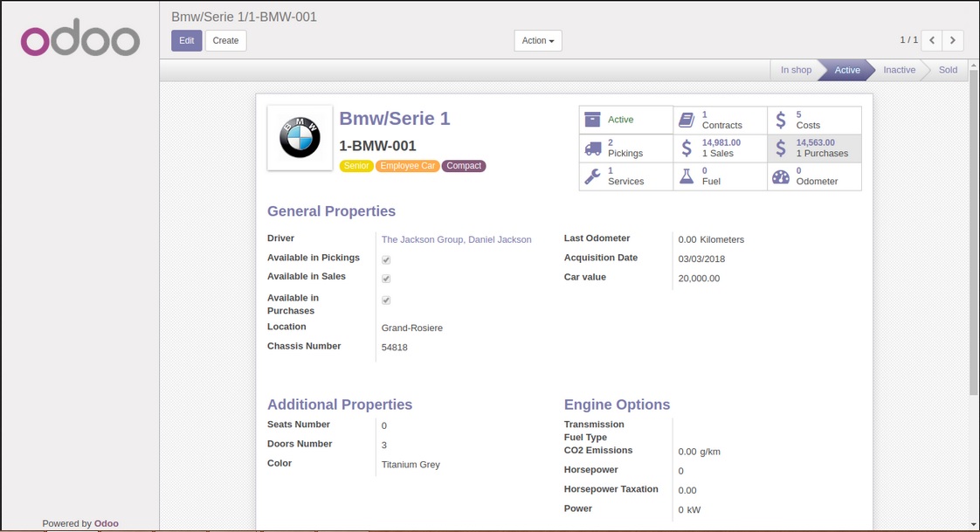
Task: Go to next record with right chevron
Action: [953, 40]
